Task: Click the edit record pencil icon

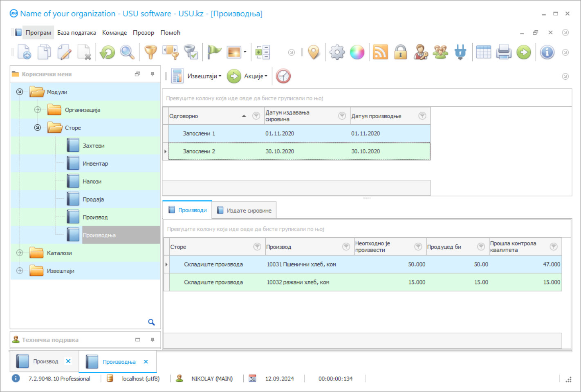Action: (x=64, y=52)
